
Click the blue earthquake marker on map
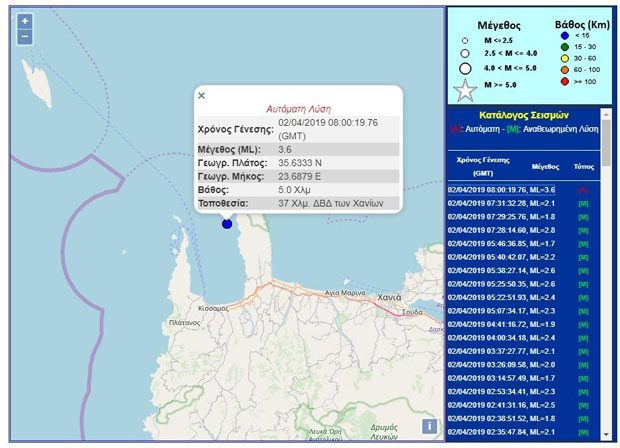pyautogui.click(x=227, y=223)
